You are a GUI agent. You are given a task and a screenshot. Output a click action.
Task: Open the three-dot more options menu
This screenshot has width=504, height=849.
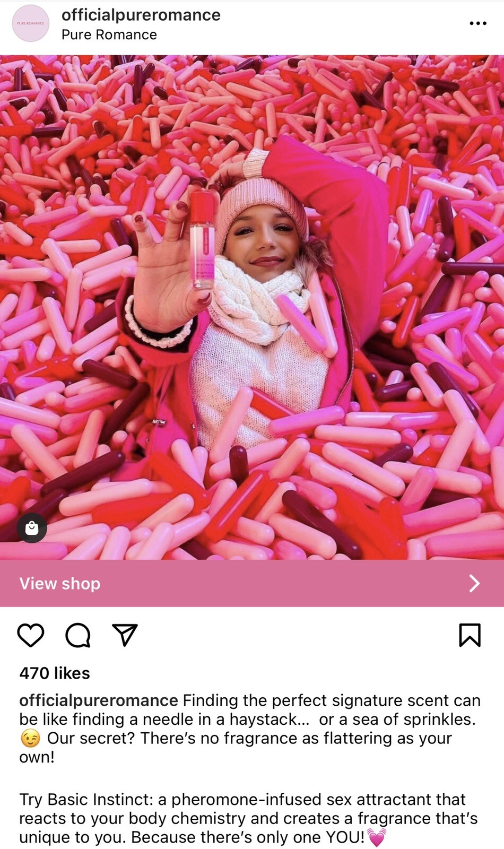(477, 23)
